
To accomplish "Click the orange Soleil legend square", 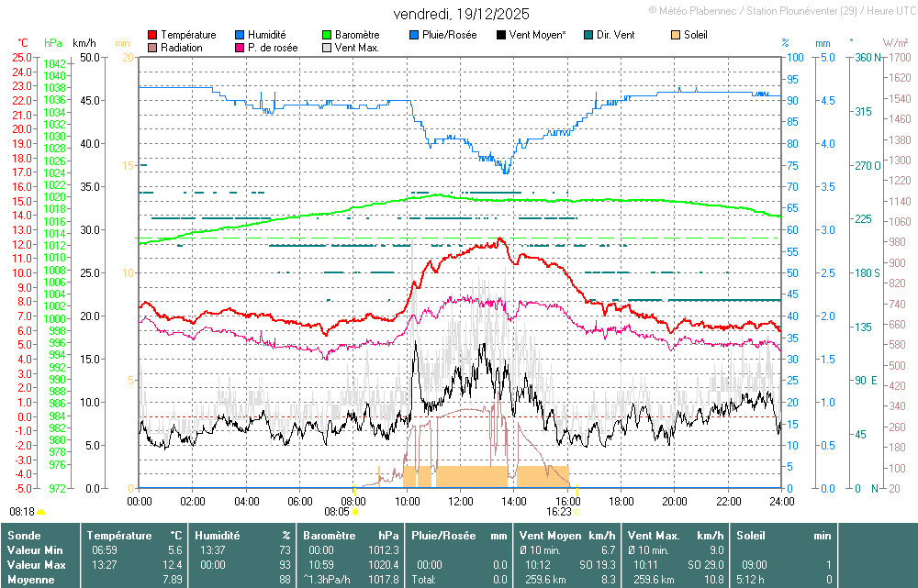I will 677,35.
